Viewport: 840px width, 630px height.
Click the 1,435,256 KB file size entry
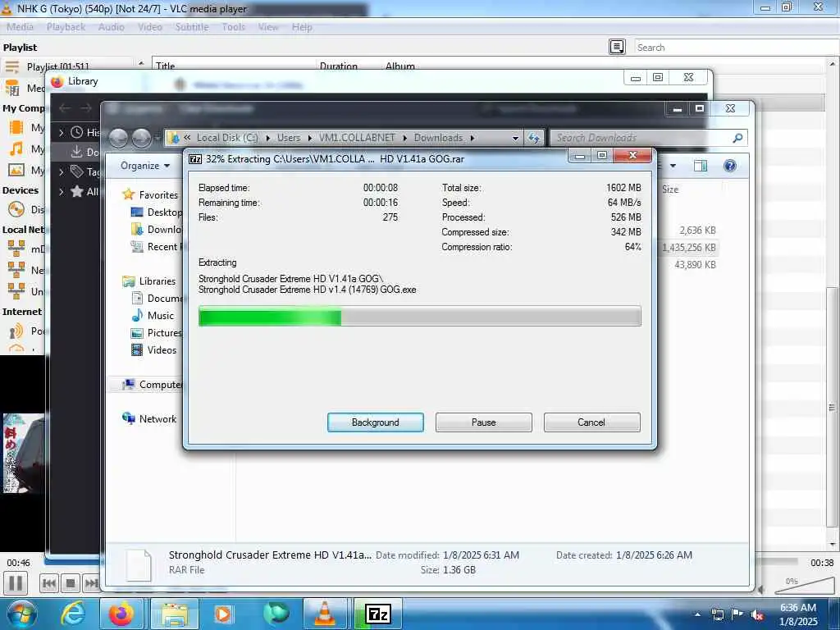689,248
